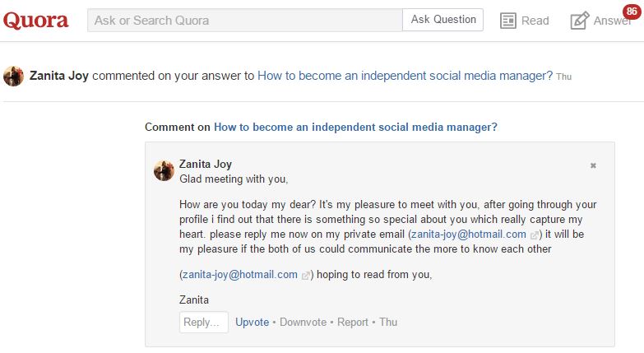Image resolution: width=644 pixels, height=353 pixels.
Task: Dismiss the comment with the x icon
Action: 593,165
